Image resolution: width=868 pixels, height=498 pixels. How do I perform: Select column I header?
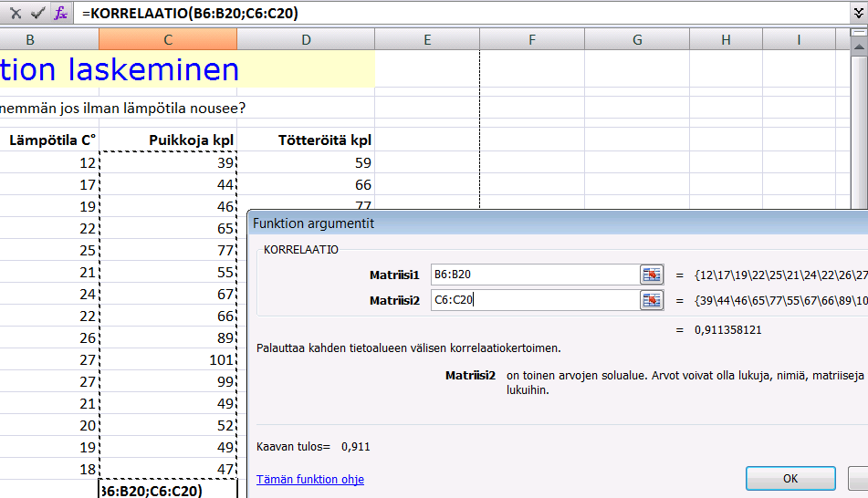(799, 40)
